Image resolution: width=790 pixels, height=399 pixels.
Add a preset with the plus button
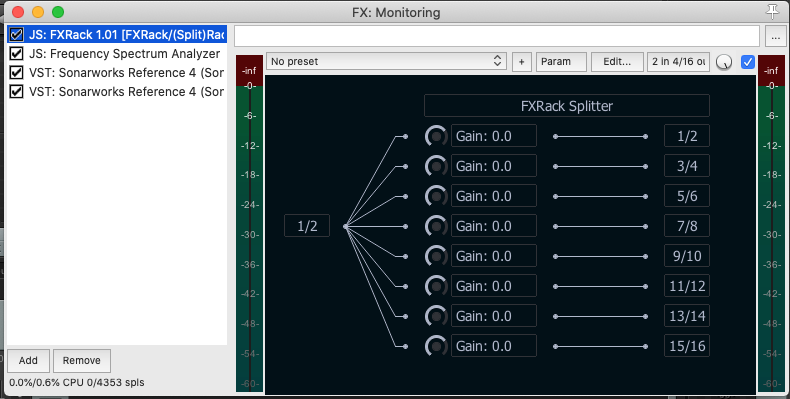click(x=521, y=61)
